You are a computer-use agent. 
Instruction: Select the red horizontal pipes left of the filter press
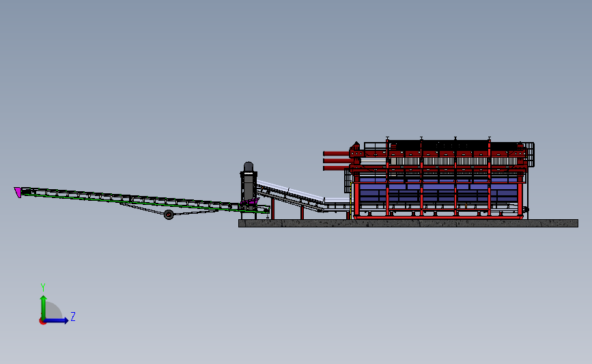click(x=337, y=161)
